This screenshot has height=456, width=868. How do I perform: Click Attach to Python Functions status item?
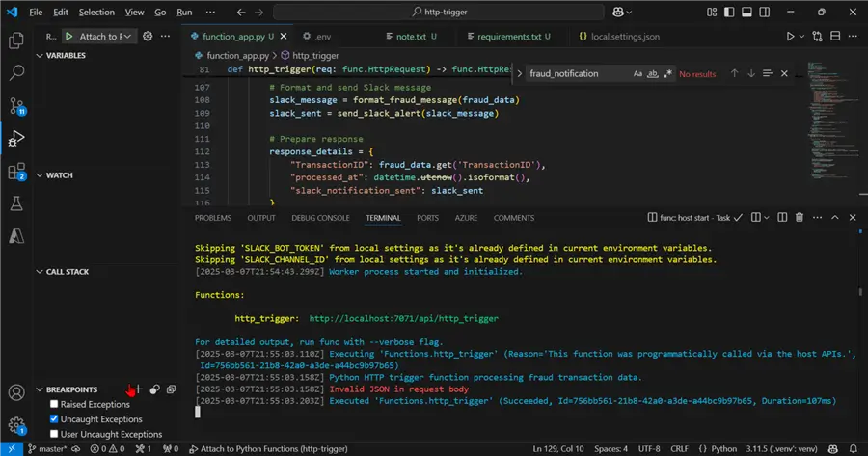[x=269, y=449]
